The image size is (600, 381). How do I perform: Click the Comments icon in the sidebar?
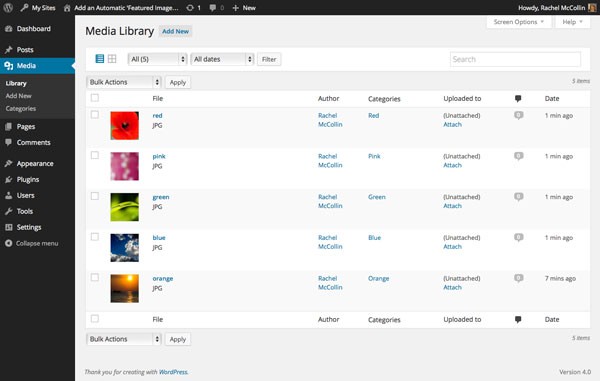pyautogui.click(x=8, y=142)
